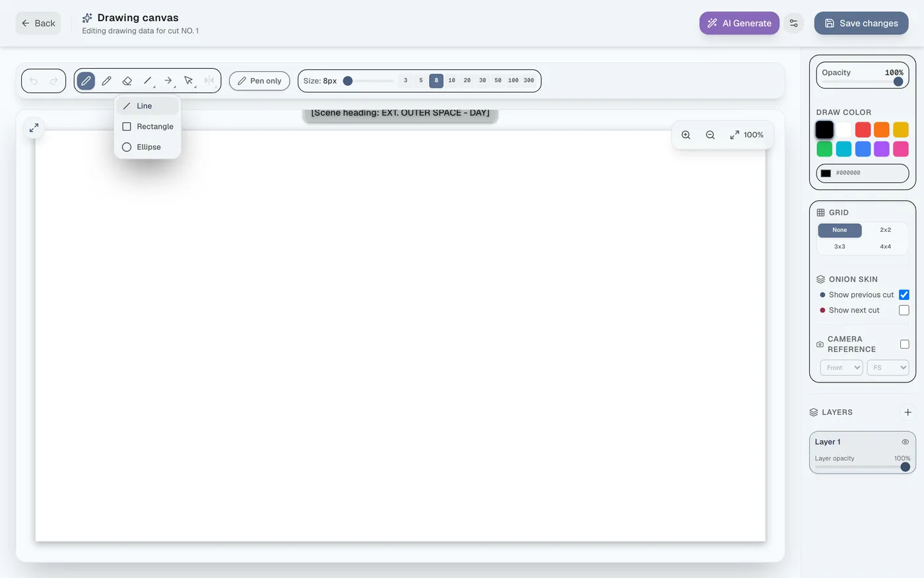Set grid to 2x2
The image size is (924, 578).
[885, 230]
